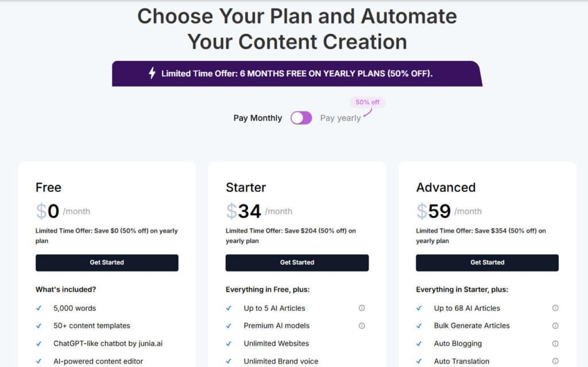Click info icon next to Bulk Generate Articles
This screenshot has width=588, height=367.
pos(555,326)
